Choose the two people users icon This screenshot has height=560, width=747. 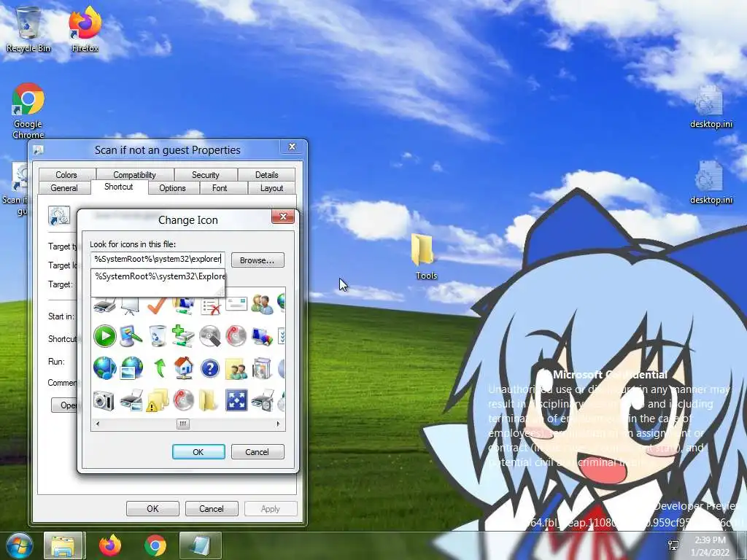point(262,305)
